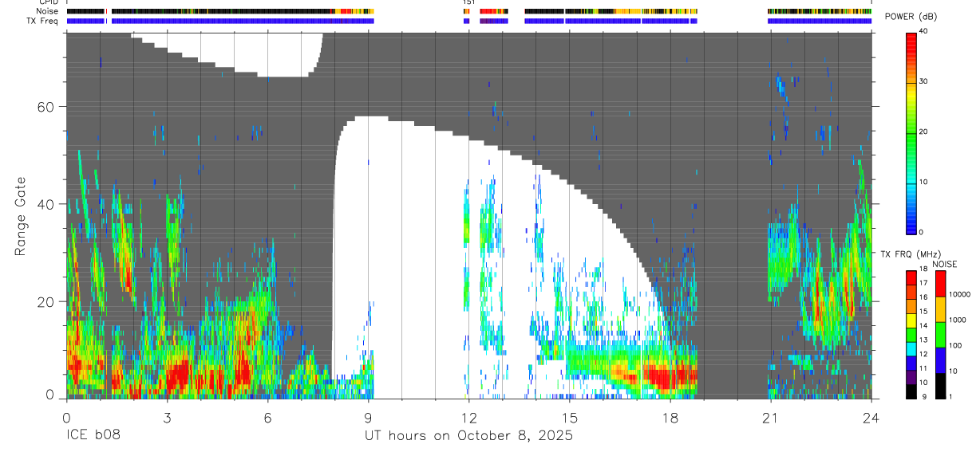Click the 3 tick on the UT hours axis
The height and width of the screenshot is (452, 980).
[167, 417]
